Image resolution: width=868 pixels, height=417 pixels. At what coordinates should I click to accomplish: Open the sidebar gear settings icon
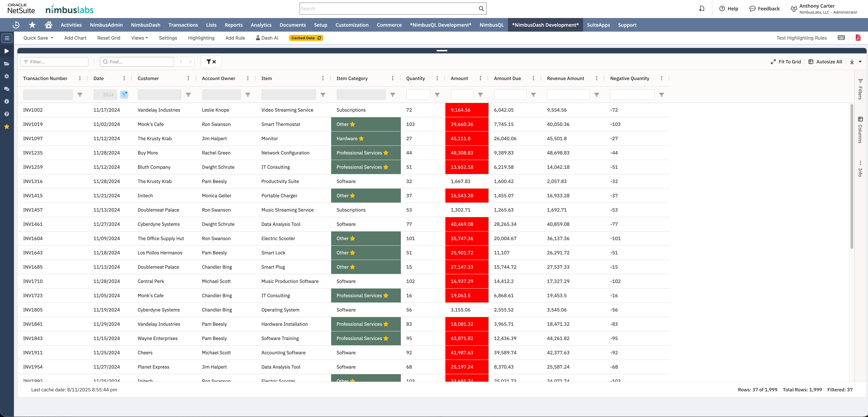(x=7, y=76)
